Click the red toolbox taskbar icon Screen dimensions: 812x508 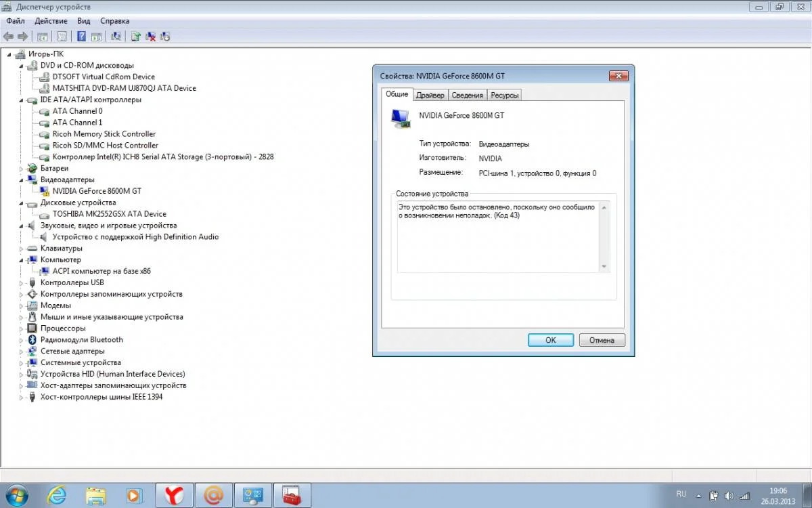[x=292, y=496]
